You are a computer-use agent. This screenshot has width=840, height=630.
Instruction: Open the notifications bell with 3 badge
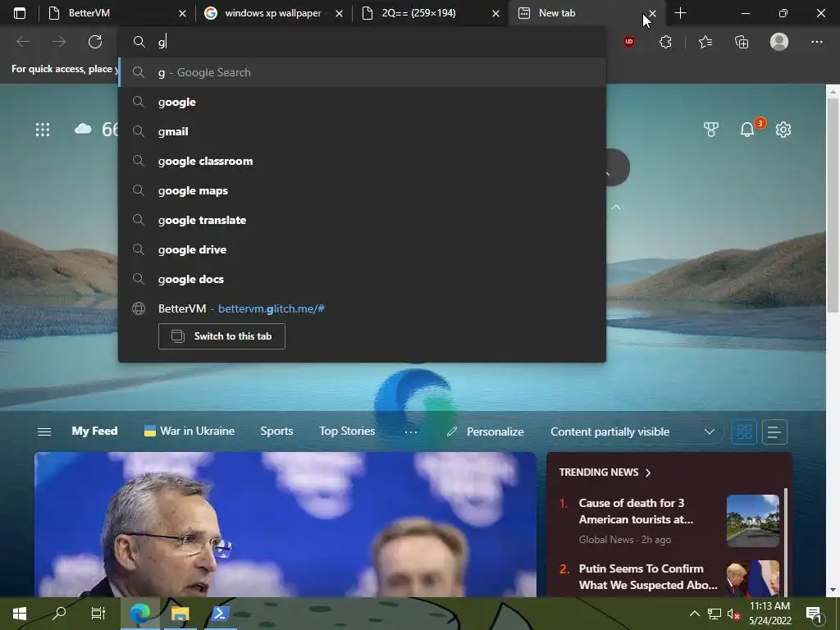747,130
